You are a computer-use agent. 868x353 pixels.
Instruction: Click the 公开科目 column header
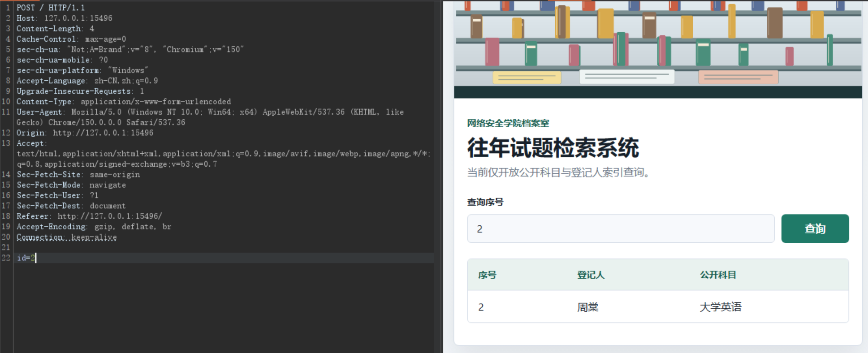718,275
